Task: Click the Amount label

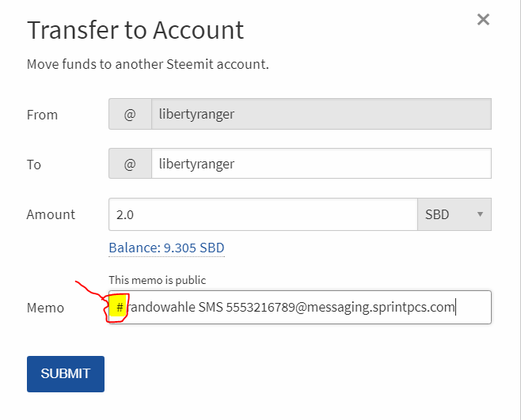Action: 51,214
